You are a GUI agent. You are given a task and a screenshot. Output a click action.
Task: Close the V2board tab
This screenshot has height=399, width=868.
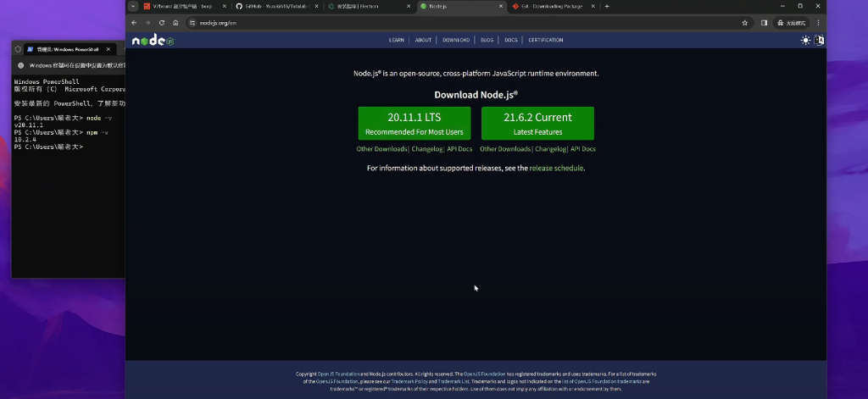224,6
